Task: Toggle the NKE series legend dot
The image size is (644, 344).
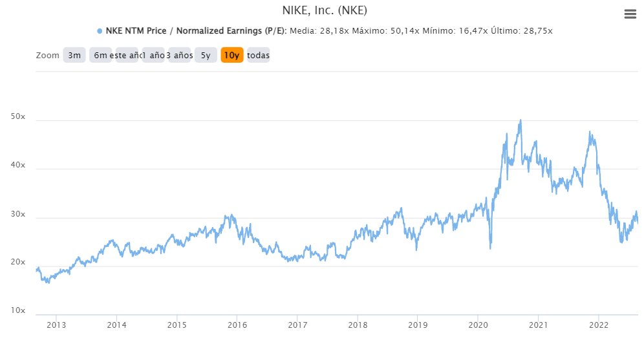Action: (x=100, y=31)
